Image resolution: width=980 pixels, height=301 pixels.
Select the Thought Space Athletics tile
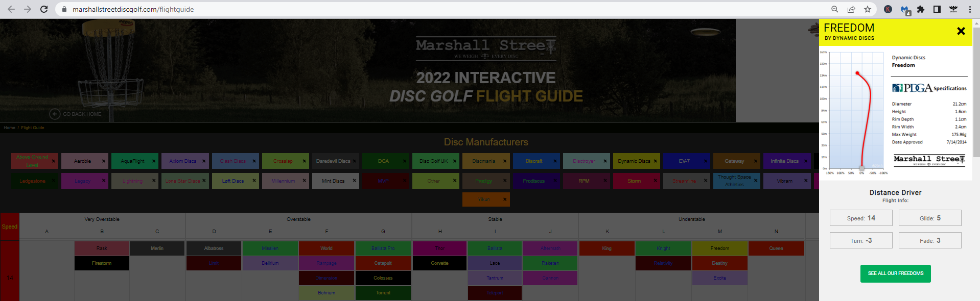point(737,181)
